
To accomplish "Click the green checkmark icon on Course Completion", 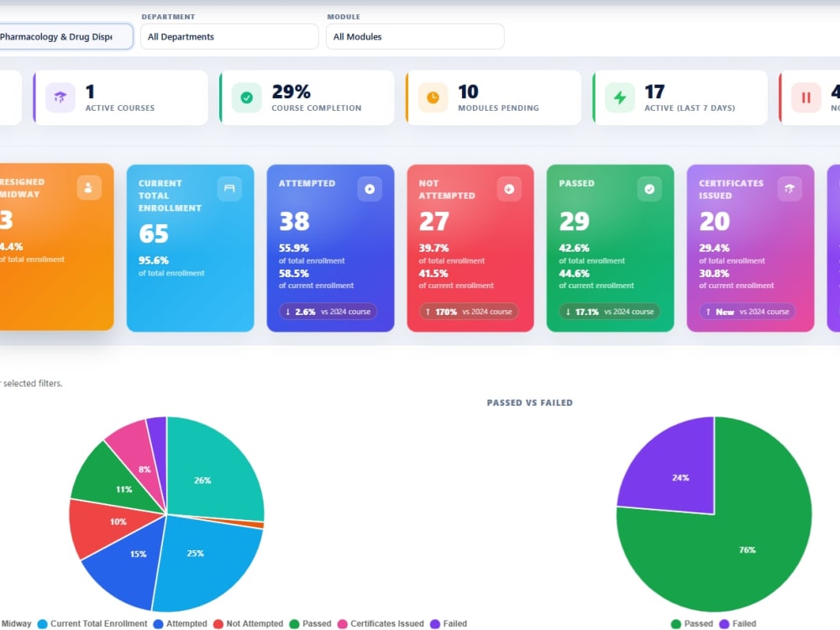I will [x=246, y=97].
